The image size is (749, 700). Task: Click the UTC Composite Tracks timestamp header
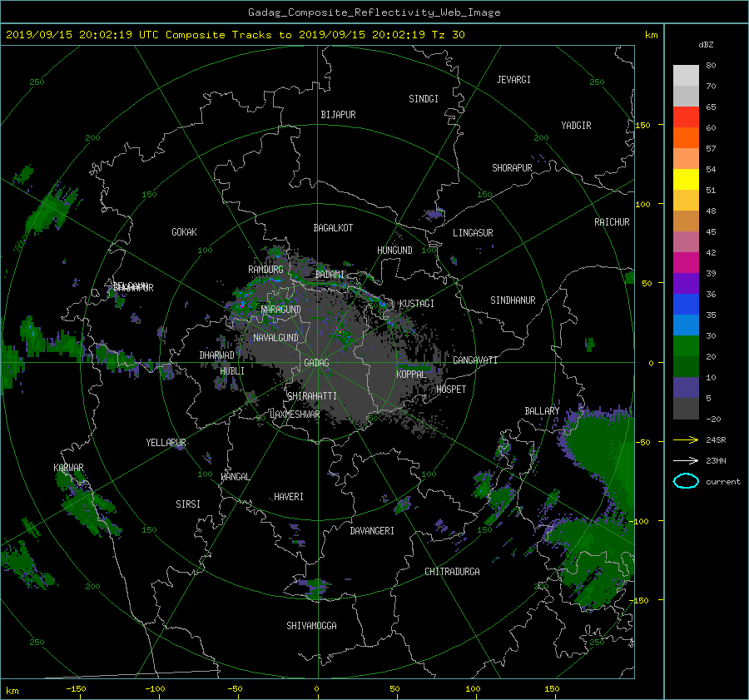235,35
